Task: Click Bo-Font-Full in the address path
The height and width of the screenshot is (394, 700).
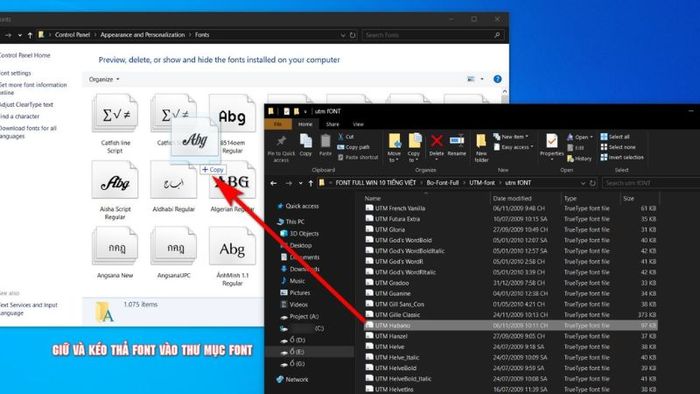Action: coord(442,183)
